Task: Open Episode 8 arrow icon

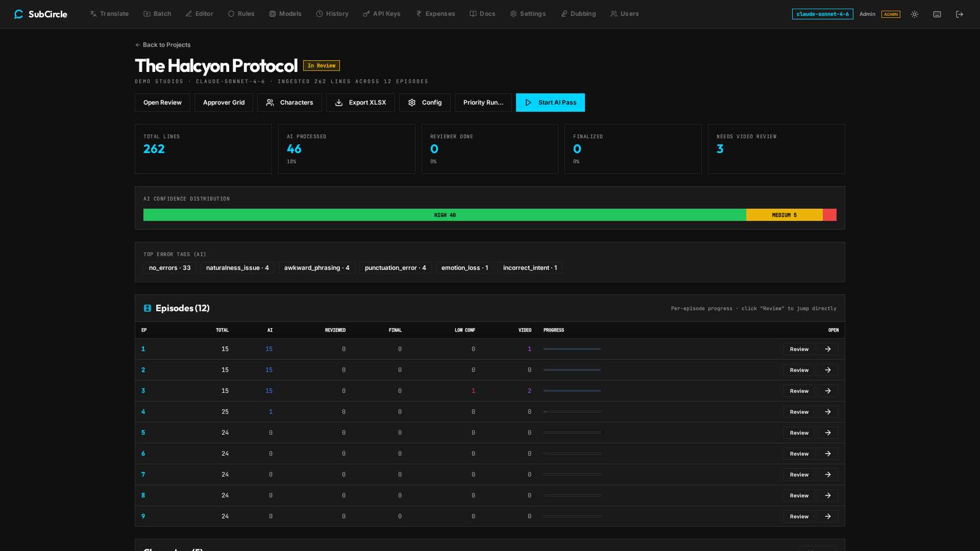Action: click(828, 495)
